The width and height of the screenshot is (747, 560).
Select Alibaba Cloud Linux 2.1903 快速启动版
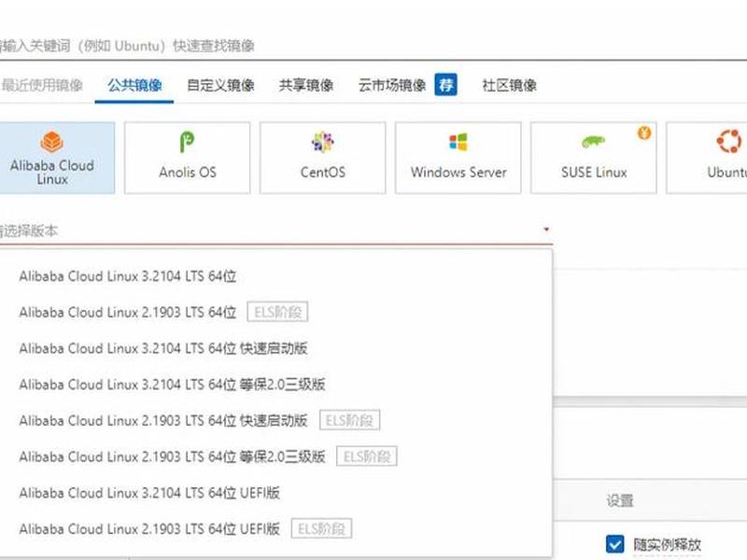(276, 421)
